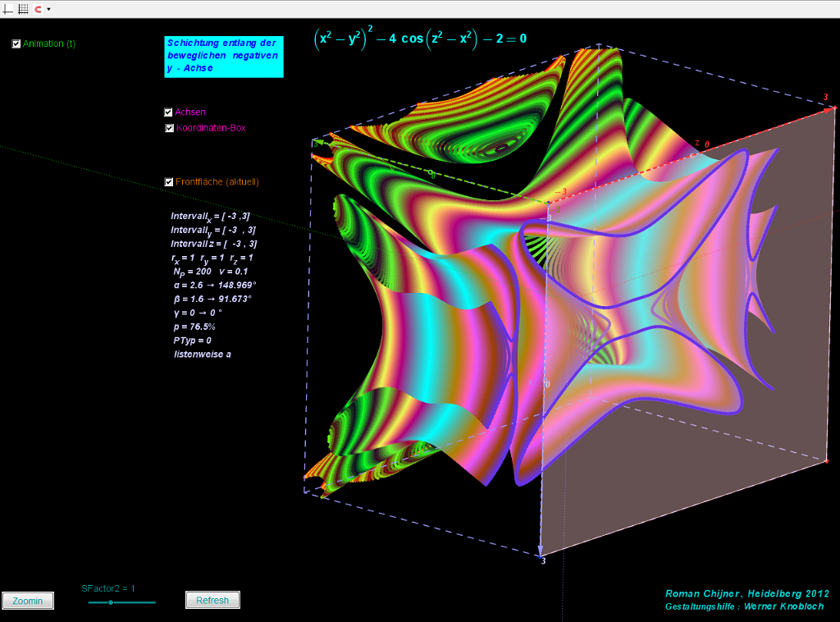Click the red magnet point capturing icon
Viewport: 840px width, 622px height.
38,8
